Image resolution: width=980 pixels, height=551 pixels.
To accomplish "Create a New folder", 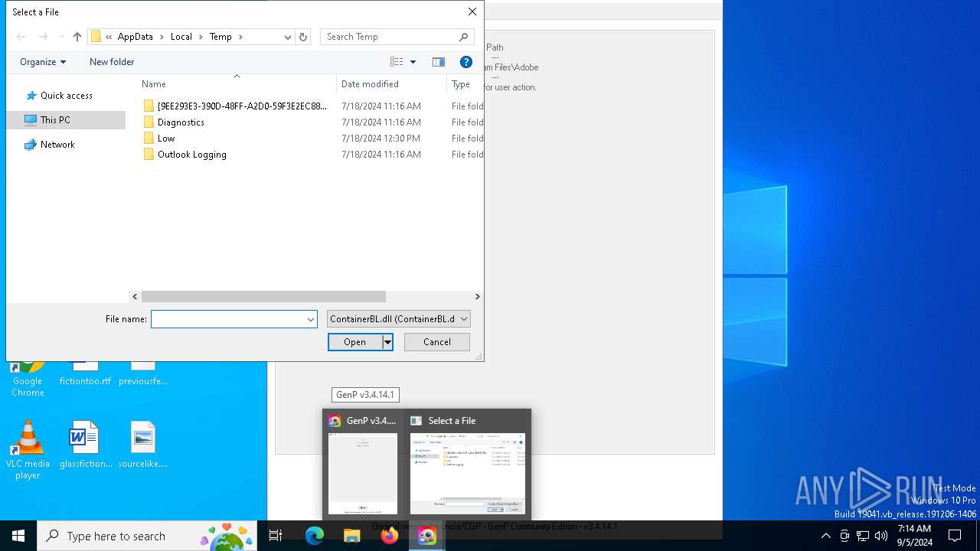I will point(112,62).
